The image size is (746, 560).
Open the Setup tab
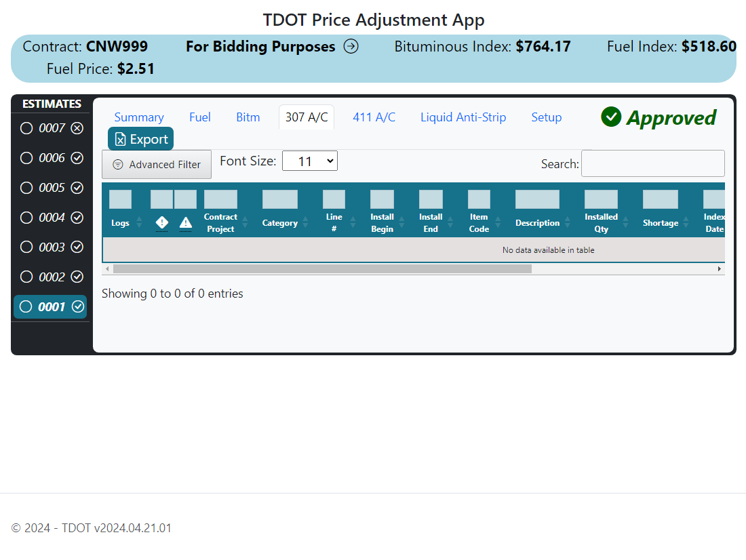(546, 117)
